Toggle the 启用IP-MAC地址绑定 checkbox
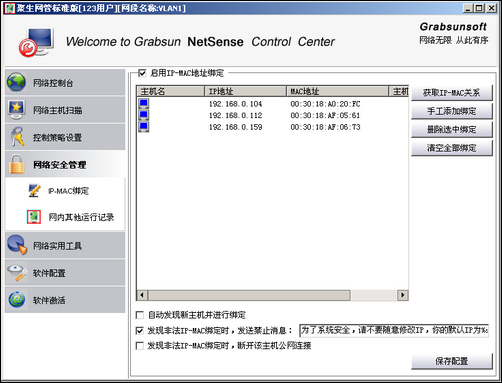This screenshot has height=383, width=502. (x=142, y=73)
